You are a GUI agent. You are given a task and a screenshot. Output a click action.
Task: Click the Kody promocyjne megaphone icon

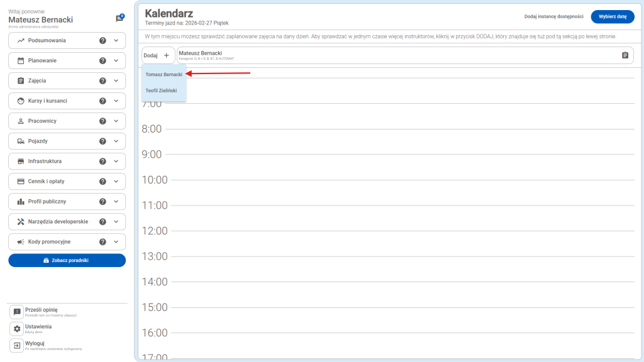21,242
